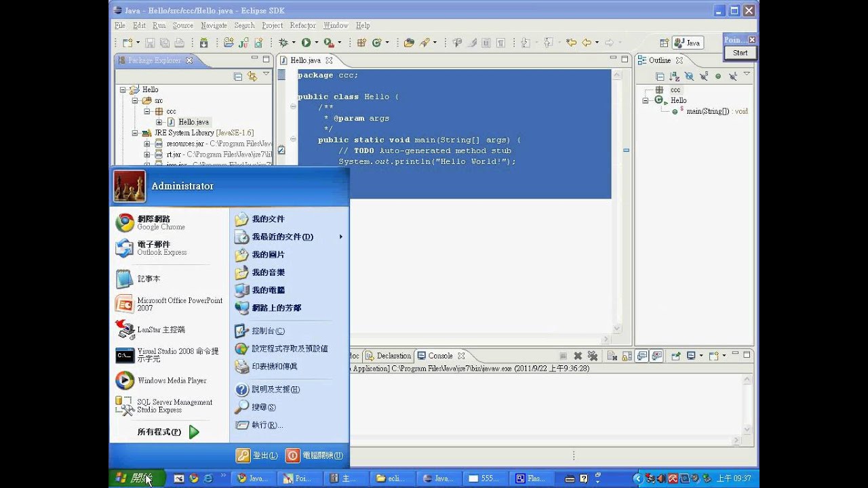Toggle Show Console on standard error change
868x488 pixels.
tap(655, 355)
